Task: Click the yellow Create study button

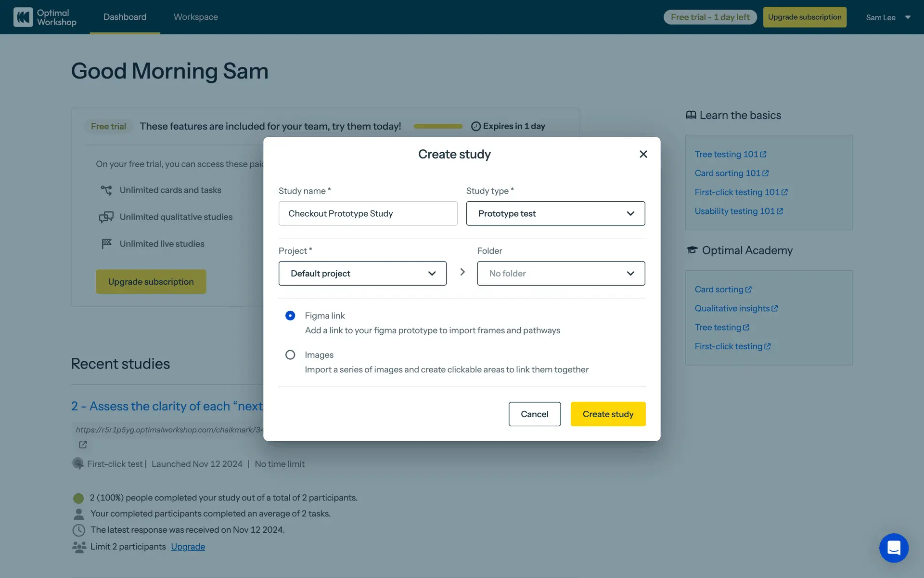Action: [608, 414]
